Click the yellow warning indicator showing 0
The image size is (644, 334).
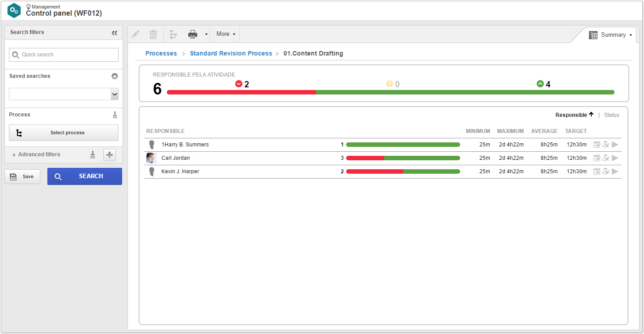pos(393,84)
